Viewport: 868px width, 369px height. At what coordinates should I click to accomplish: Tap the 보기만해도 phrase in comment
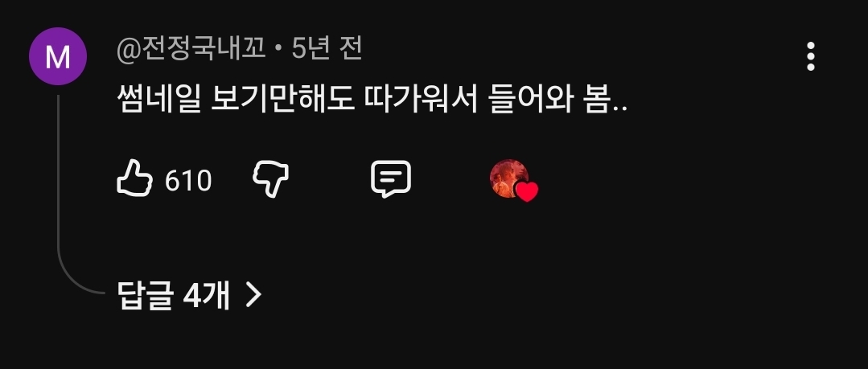click(x=282, y=101)
